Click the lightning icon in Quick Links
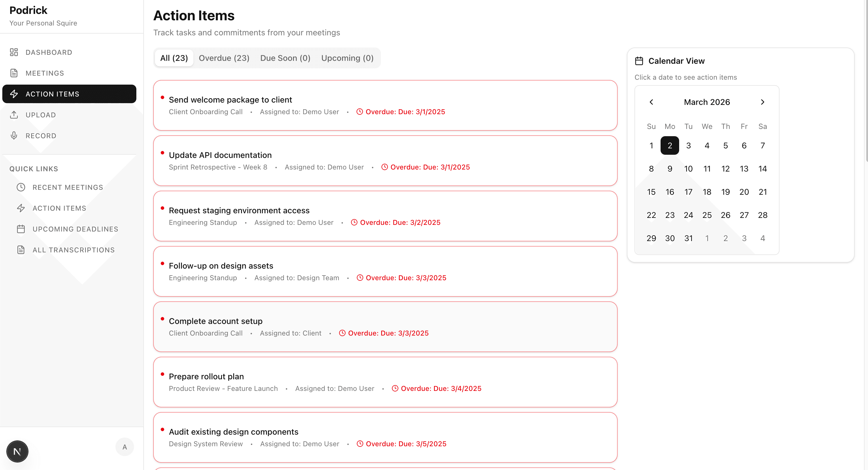868x470 pixels. [21, 208]
